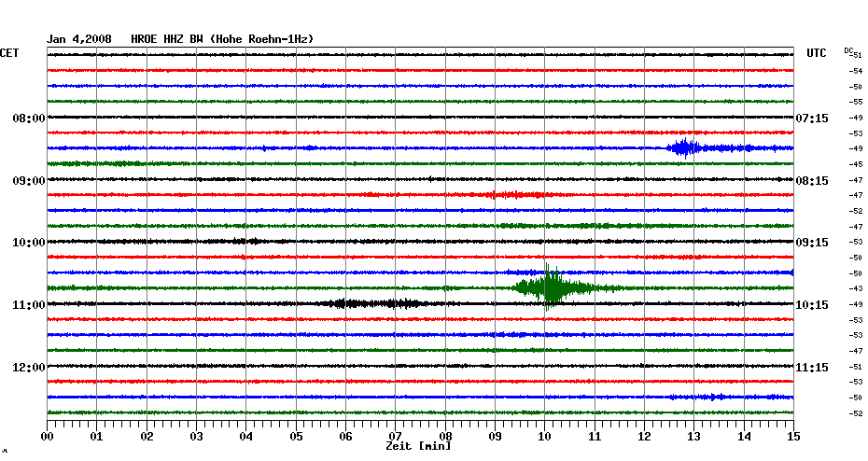Screen dimensions: 868x461
Task: Select minute tick label 15 on time axis
Action: (794, 437)
